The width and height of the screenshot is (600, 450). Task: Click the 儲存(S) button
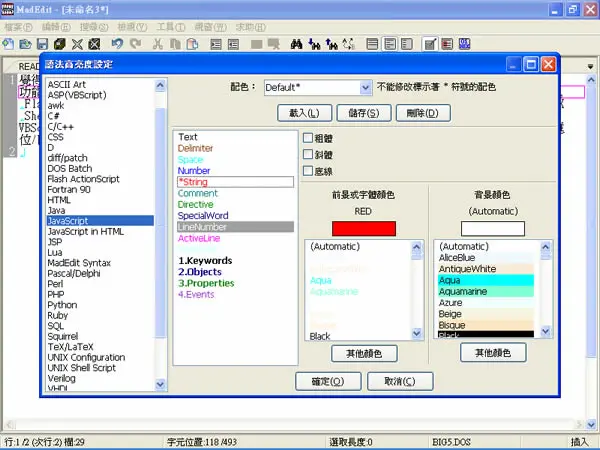[x=364, y=113]
